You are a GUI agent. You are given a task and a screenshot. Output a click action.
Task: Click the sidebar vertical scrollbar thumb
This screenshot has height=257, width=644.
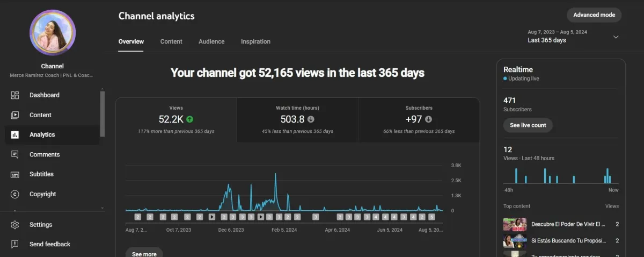point(102,114)
